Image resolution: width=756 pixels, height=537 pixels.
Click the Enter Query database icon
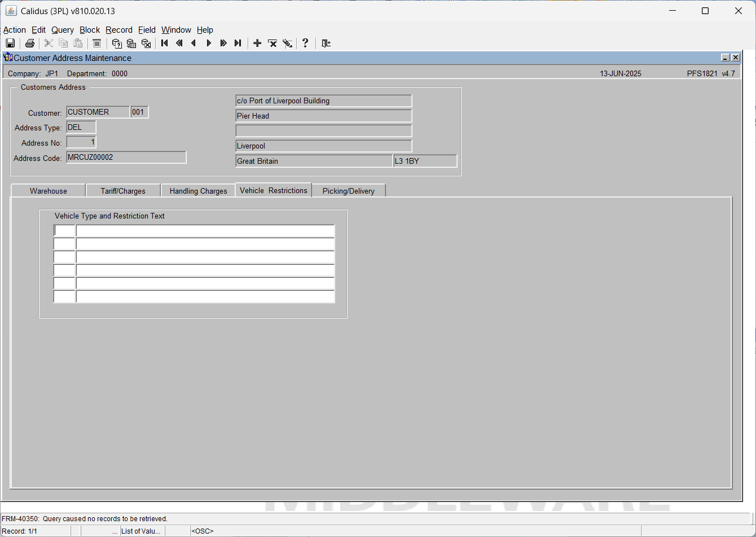117,43
